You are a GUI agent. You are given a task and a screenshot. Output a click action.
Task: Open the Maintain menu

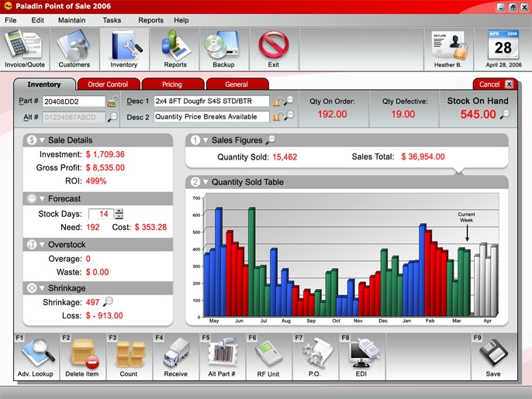(x=71, y=20)
